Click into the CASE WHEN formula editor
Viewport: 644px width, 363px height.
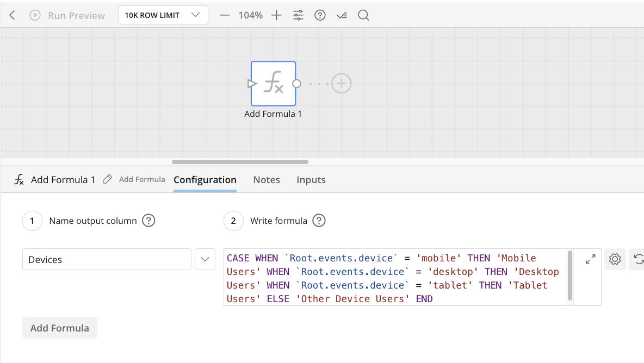click(394, 278)
